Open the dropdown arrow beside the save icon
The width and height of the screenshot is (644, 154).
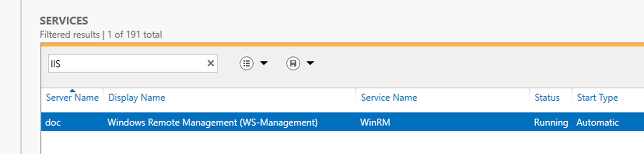tap(310, 63)
